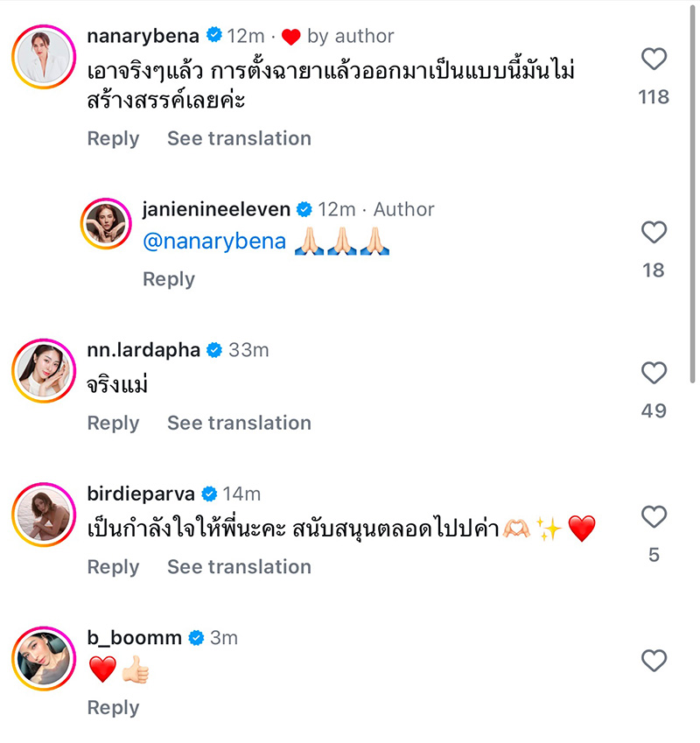Viewport: 700px width, 743px height.
Task: Open nanarybena's profile picture
Action: coord(43,54)
